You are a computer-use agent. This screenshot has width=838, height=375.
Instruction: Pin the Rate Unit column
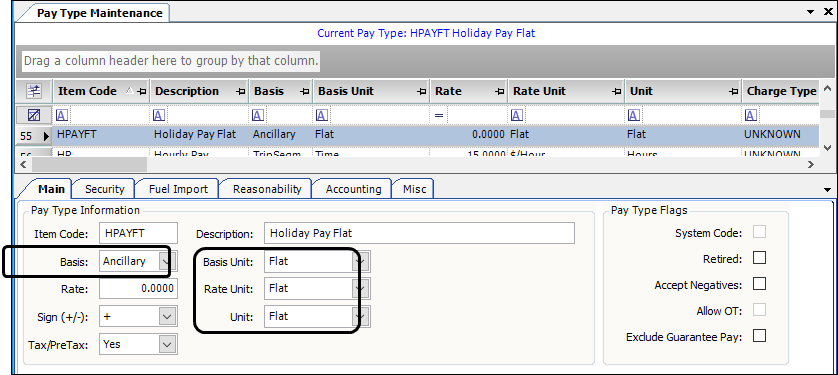[617, 92]
